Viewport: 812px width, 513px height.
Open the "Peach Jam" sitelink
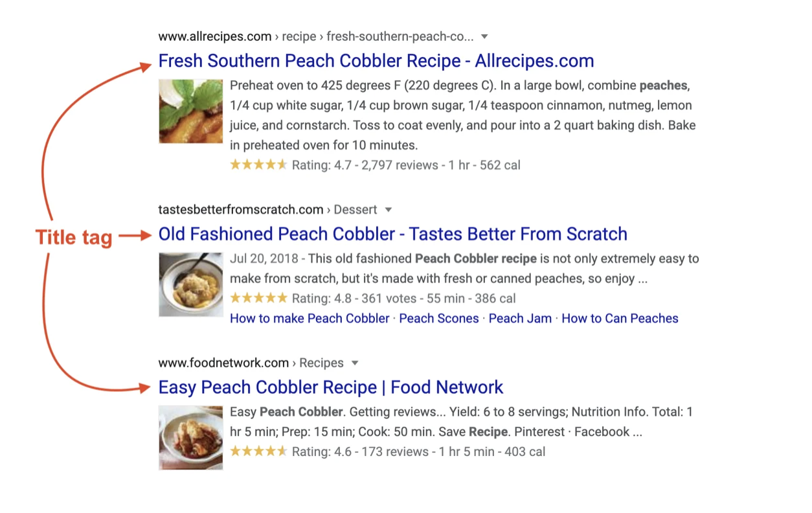[520, 319]
